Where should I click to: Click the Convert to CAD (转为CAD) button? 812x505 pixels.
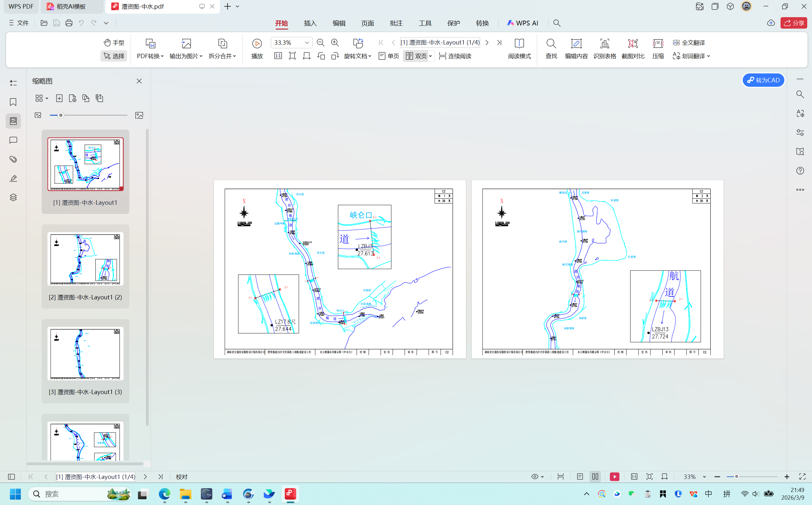[763, 80]
